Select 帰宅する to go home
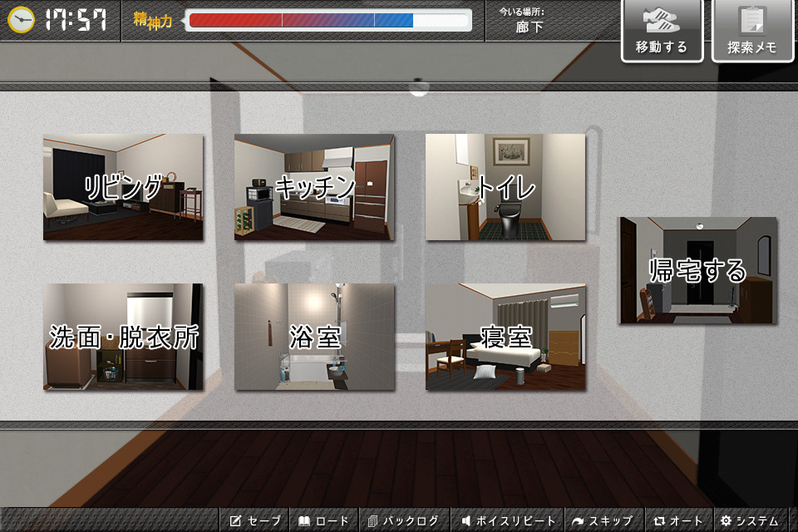This screenshot has height=532, width=798. [697, 270]
